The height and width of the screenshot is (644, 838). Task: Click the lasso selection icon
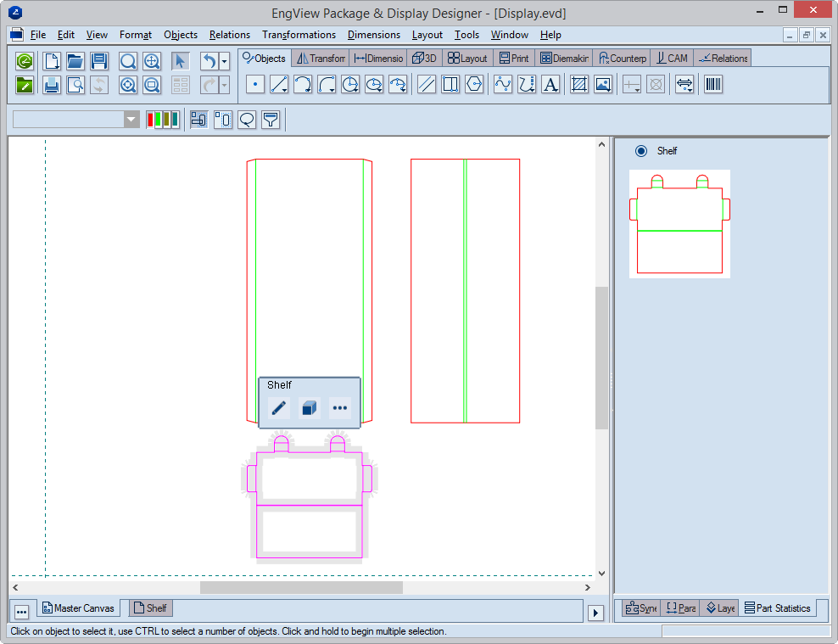tap(247, 120)
